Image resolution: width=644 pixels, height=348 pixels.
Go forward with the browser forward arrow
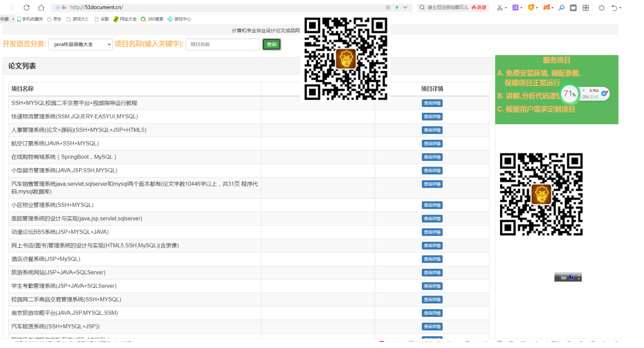(x=12, y=7)
